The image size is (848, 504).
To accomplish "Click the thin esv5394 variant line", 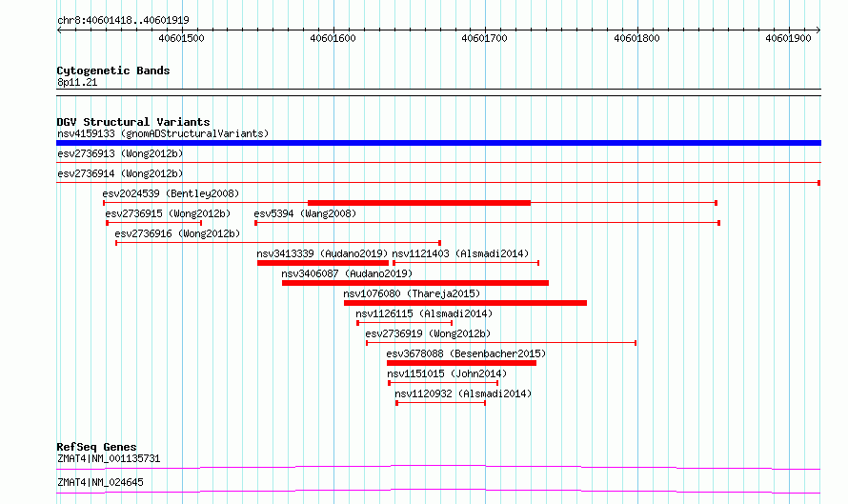I will pyautogui.click(x=487, y=223).
